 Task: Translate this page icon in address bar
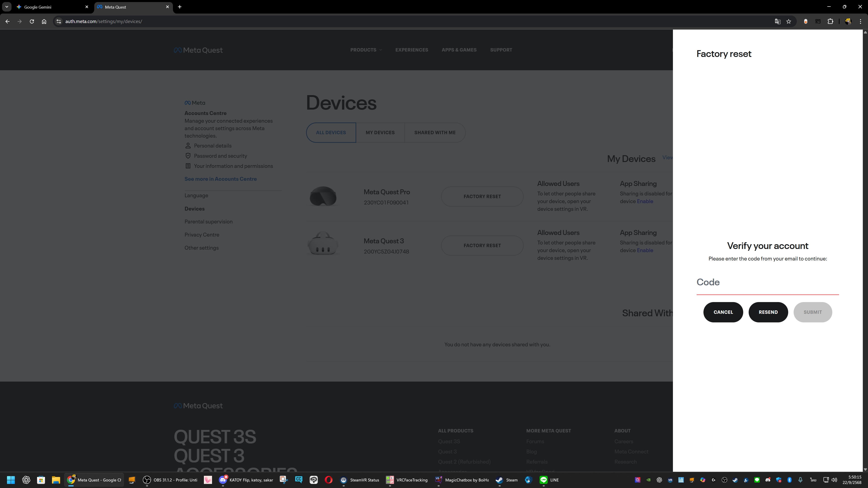778,21
